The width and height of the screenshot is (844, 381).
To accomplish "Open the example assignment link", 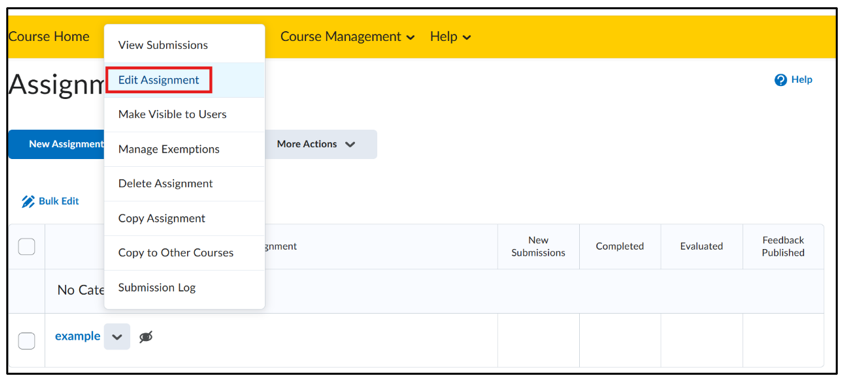I will tap(78, 336).
